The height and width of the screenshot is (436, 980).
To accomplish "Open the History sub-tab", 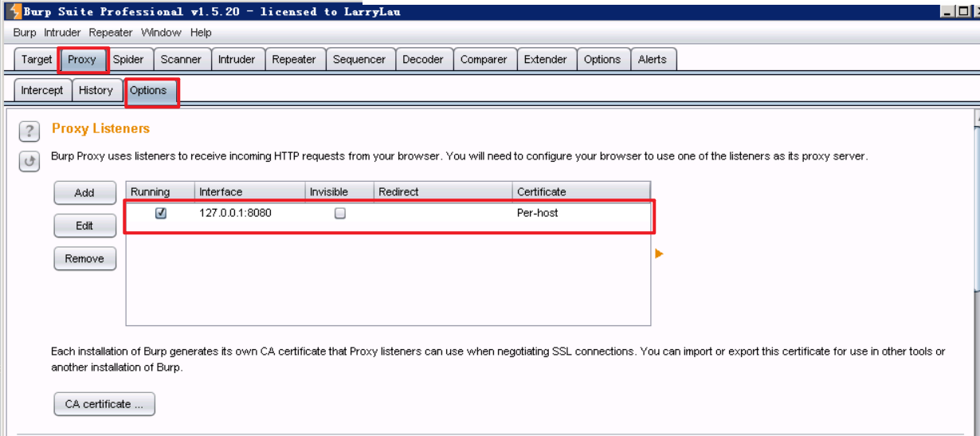I will point(96,91).
